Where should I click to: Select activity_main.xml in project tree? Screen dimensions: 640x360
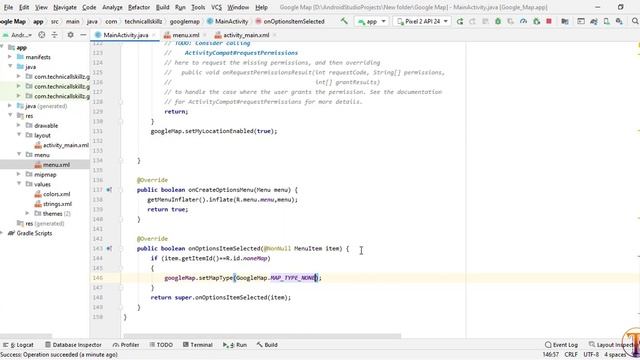click(x=62, y=145)
